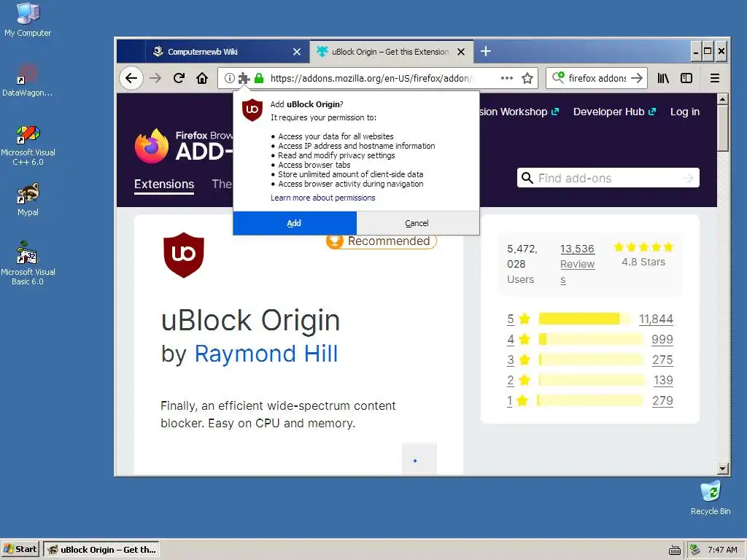Click the 4-star rating bar

point(591,339)
